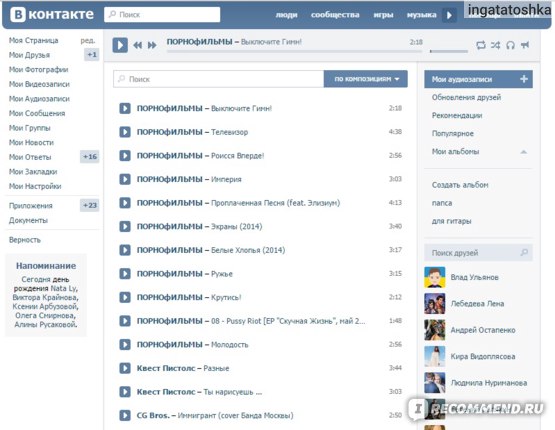Skip to previous track in player
The height and width of the screenshot is (430, 555).
click(x=138, y=45)
